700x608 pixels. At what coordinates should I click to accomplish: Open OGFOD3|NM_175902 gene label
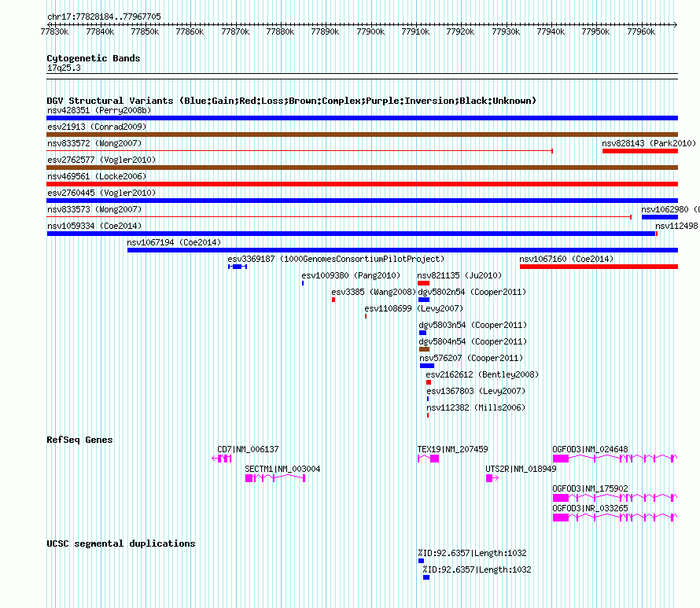590,488
